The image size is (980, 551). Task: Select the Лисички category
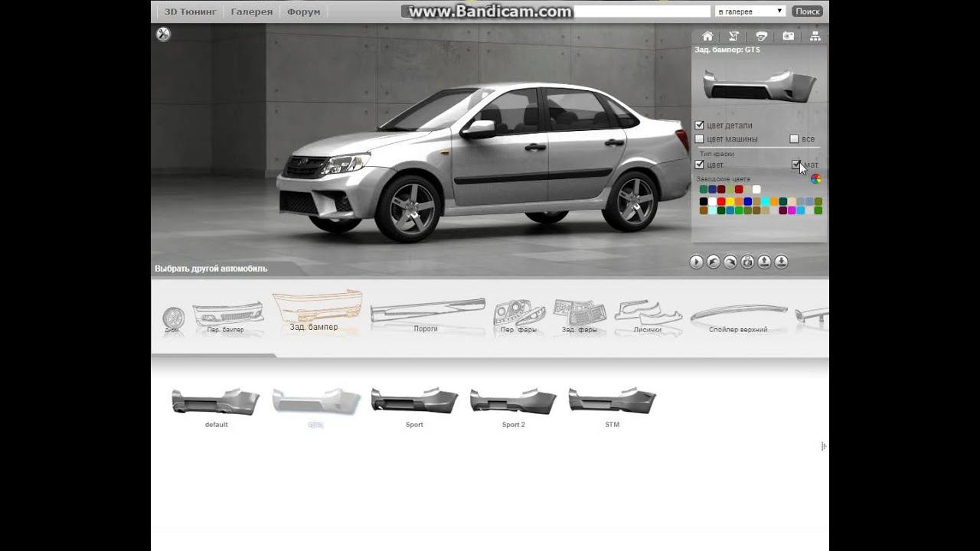click(x=648, y=317)
